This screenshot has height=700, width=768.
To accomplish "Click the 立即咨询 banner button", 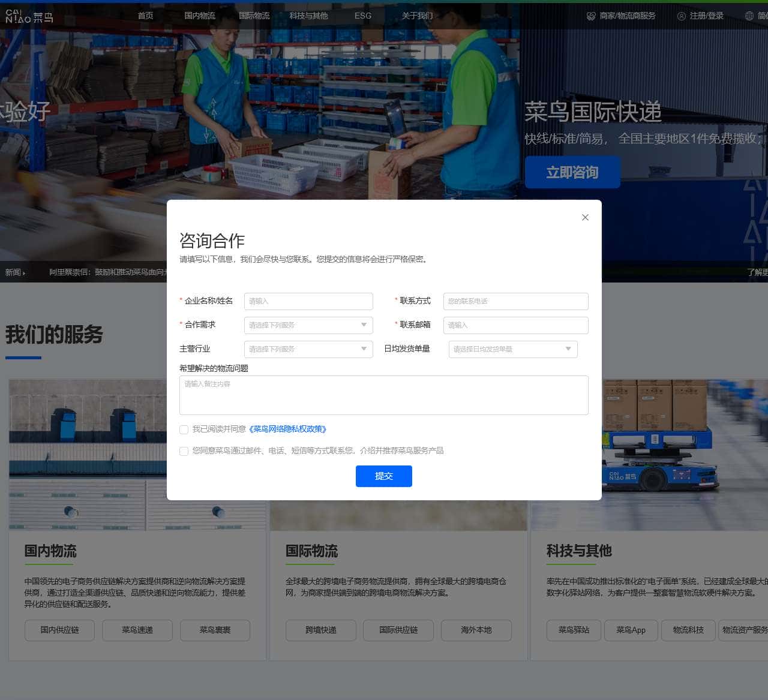I will click(572, 172).
